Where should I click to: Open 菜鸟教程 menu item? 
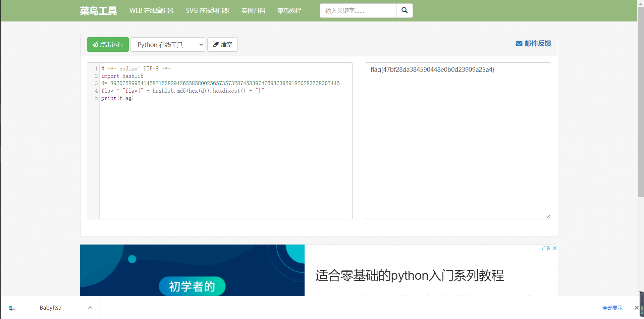pyautogui.click(x=289, y=11)
